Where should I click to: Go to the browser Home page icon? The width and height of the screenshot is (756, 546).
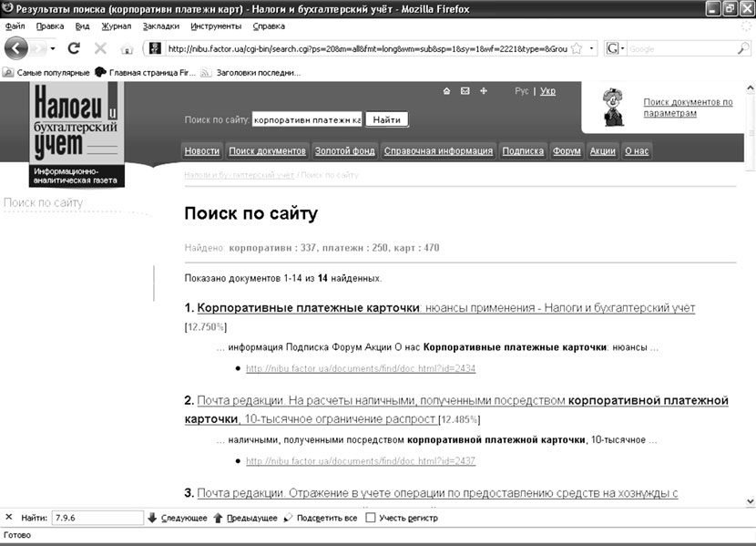point(127,49)
